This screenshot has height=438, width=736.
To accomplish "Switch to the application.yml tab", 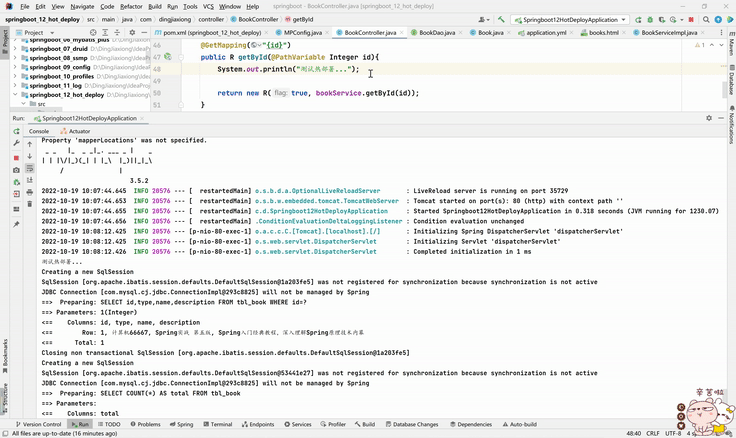I will click(x=546, y=32).
